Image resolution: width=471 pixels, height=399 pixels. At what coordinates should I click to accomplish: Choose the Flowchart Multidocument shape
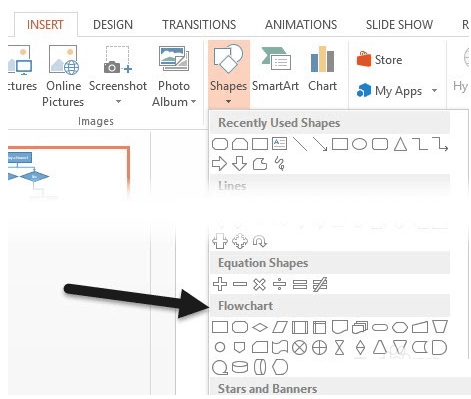360,327
